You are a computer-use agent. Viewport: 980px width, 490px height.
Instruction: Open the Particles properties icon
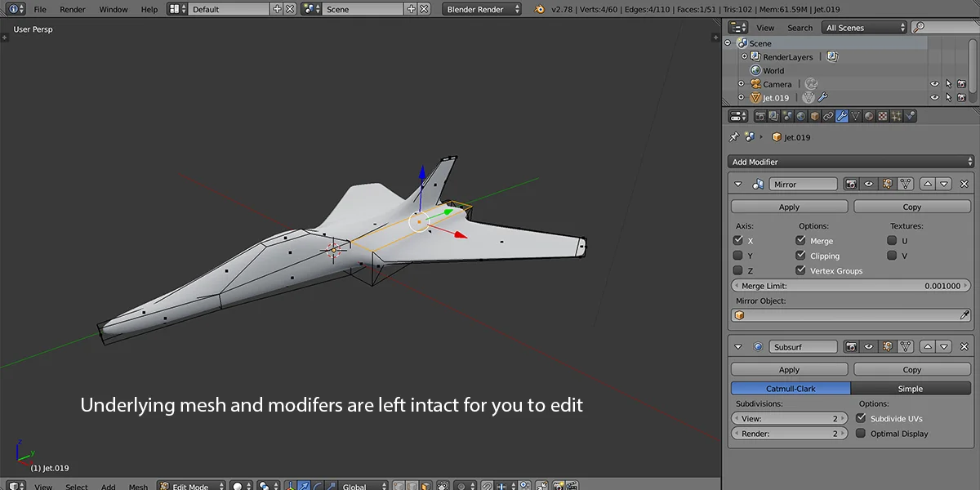[x=897, y=115]
